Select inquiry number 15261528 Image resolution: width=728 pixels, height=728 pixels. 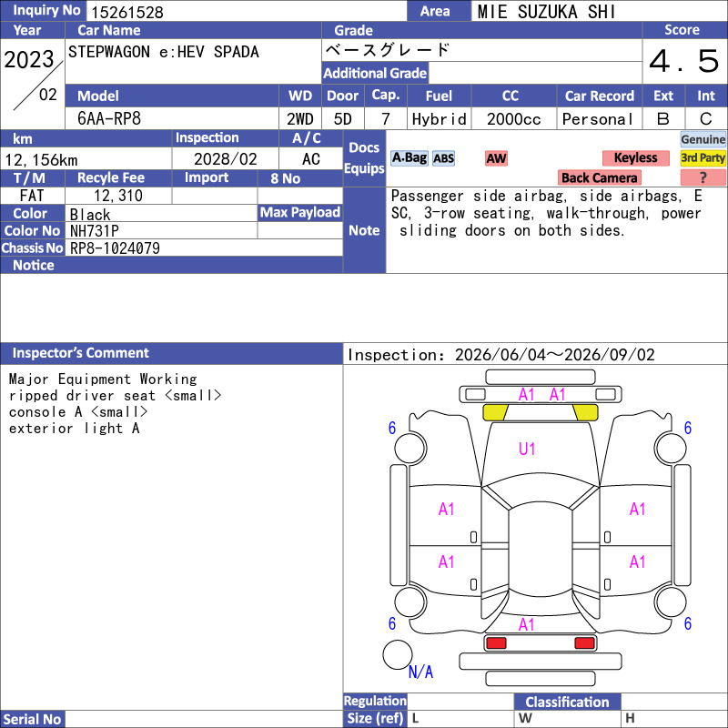[127, 12]
